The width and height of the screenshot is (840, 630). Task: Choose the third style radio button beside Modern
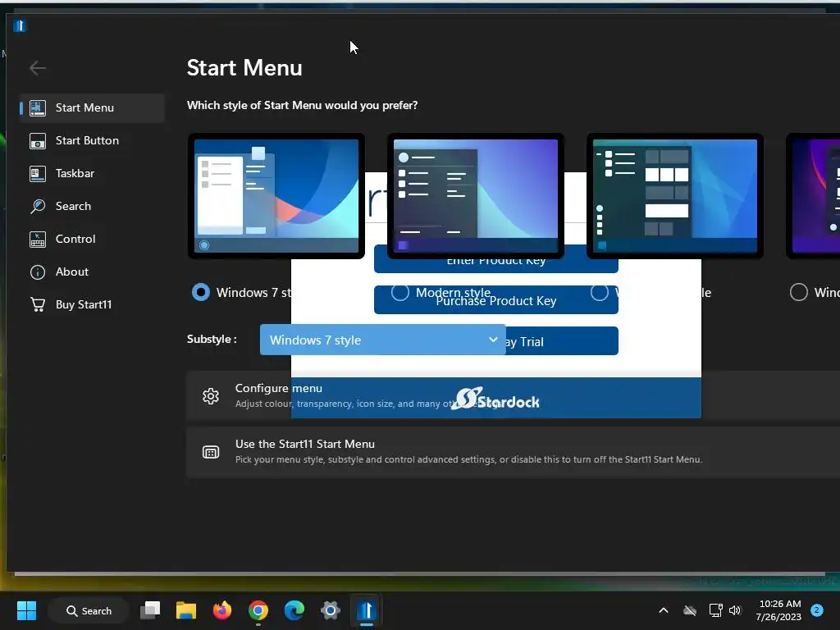600,293
